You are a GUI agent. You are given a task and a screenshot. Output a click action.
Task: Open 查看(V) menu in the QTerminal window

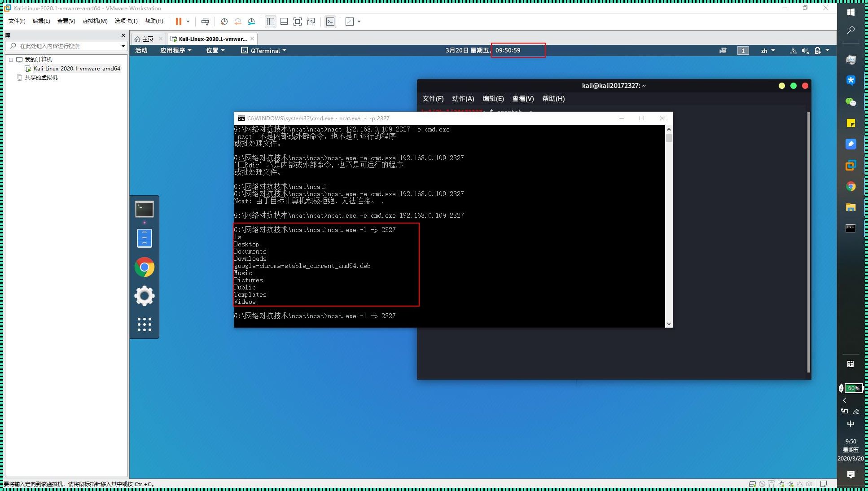523,99
